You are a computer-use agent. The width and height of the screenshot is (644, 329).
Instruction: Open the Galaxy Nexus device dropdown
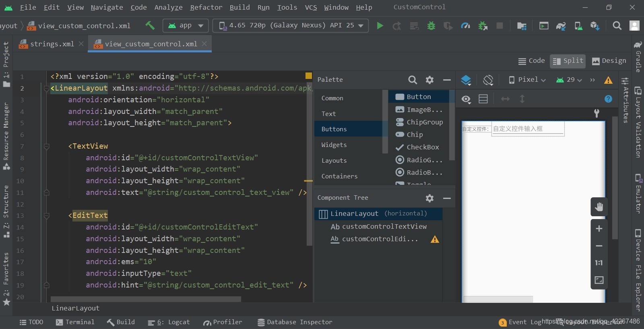(291, 25)
